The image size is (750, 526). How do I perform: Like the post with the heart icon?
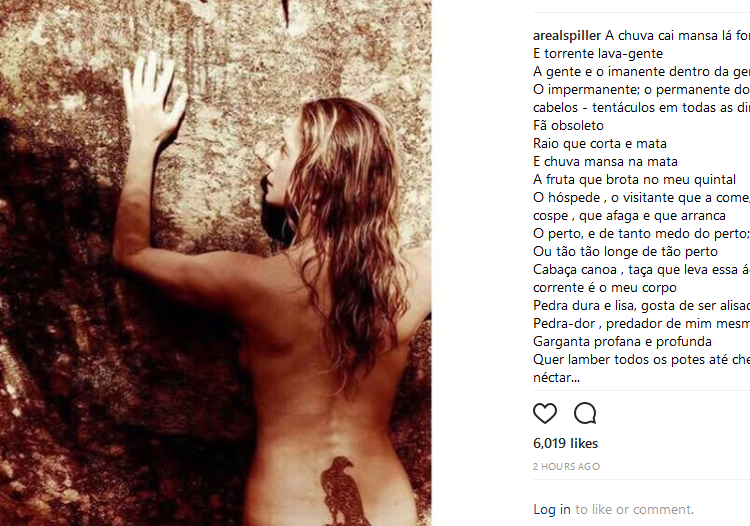tap(545, 413)
